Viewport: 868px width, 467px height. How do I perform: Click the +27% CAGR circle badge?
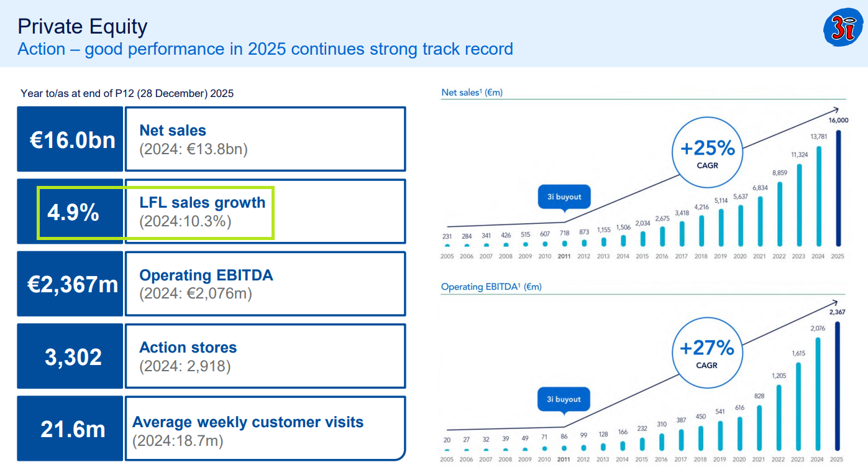click(x=707, y=352)
